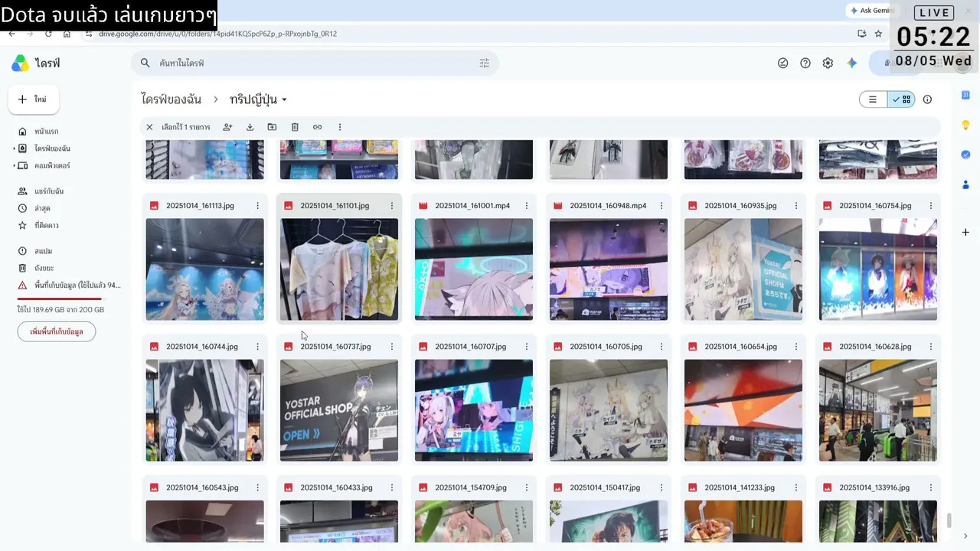Go back using the browser back arrow
This screenshot has height=551, width=980.
(x=11, y=34)
